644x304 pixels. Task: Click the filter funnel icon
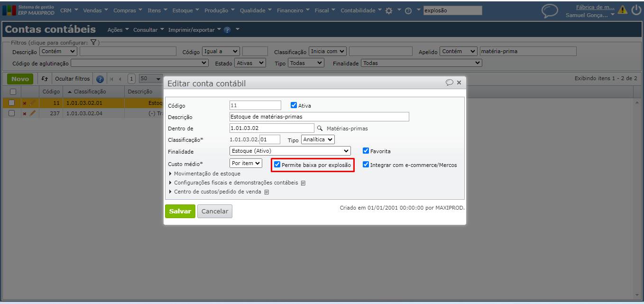click(93, 42)
